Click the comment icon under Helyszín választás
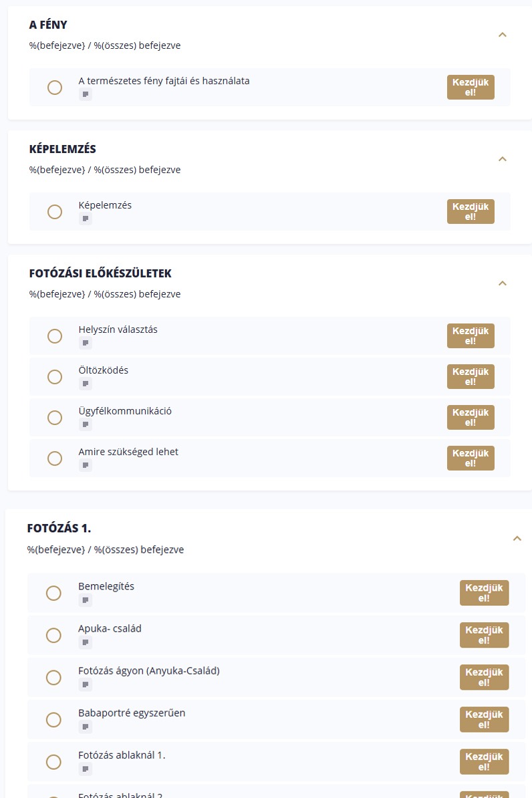Screen dimensions: 532x798 coord(85,343)
